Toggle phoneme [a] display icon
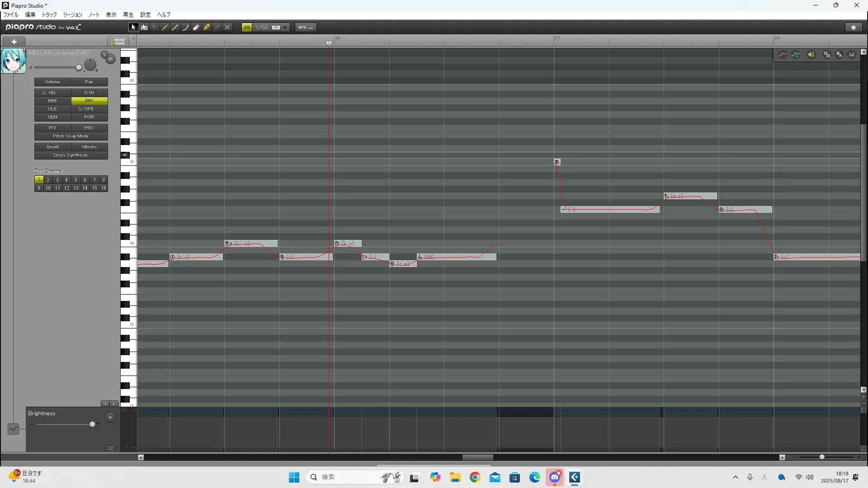 [852, 55]
